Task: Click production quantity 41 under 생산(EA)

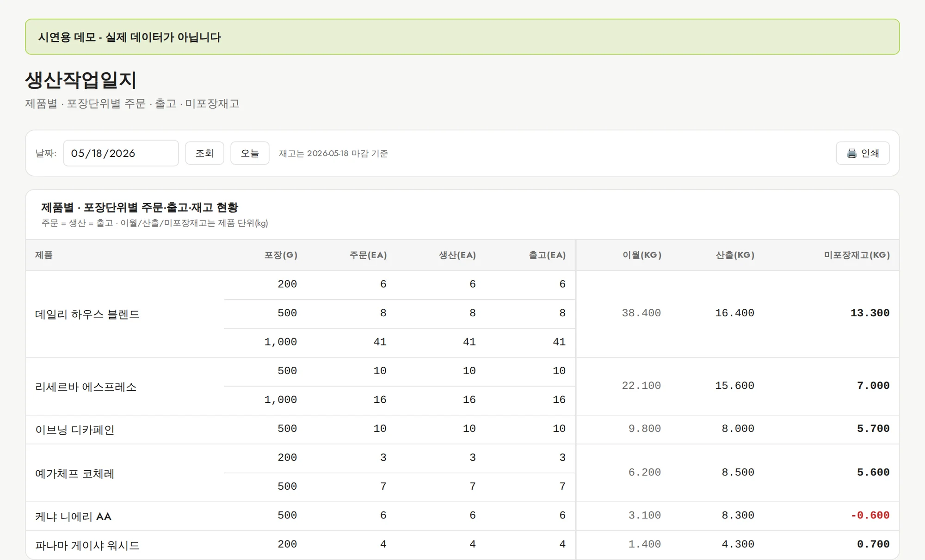Action: [469, 342]
